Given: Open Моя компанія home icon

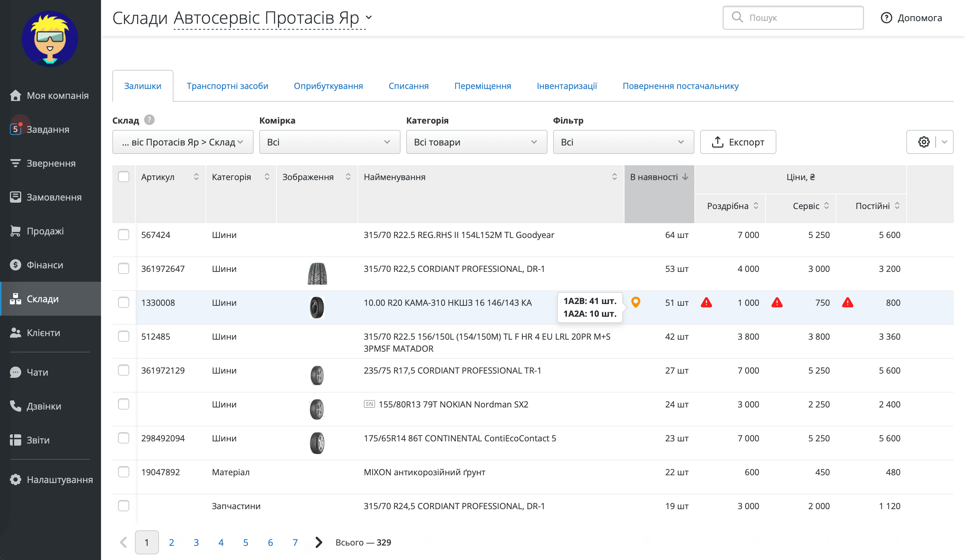Looking at the screenshot, I should click(x=15, y=95).
